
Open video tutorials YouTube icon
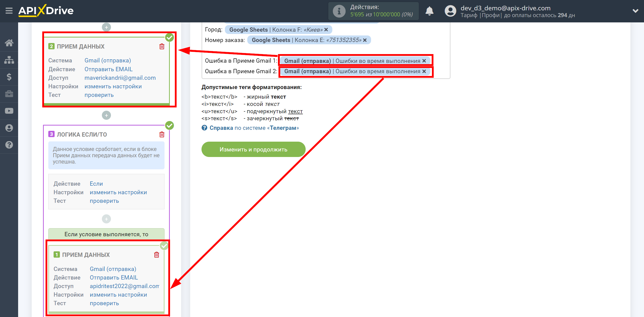coord(9,111)
